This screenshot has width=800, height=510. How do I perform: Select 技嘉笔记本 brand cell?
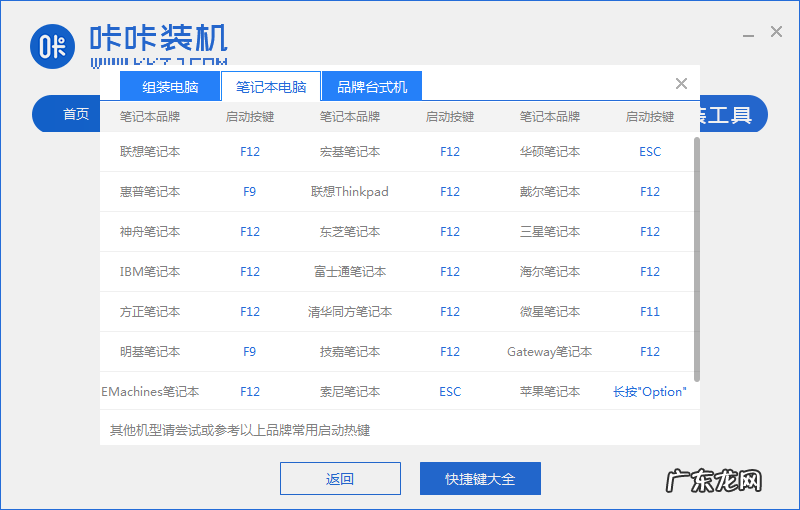click(350, 352)
